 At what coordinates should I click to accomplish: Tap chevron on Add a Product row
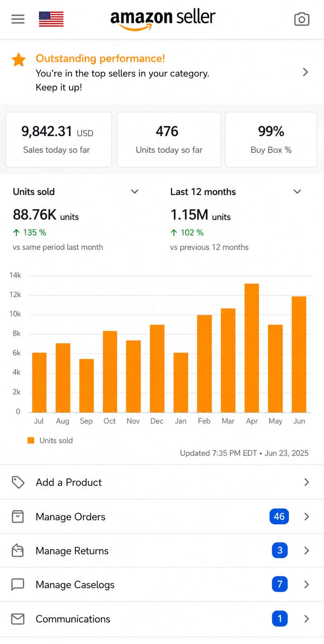pyautogui.click(x=307, y=482)
